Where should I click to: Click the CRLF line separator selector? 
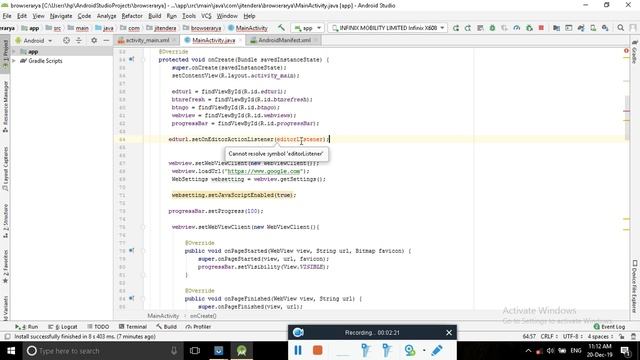click(x=549, y=337)
